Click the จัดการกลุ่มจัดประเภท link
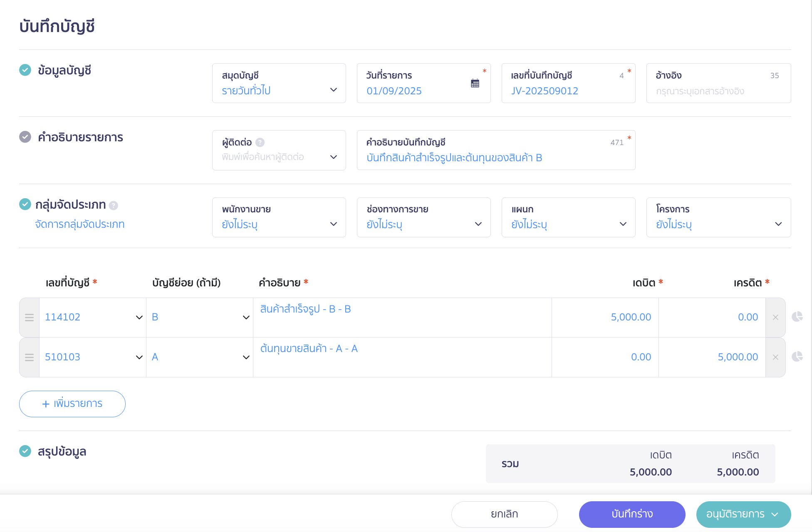The height and width of the screenshot is (532, 812). pyautogui.click(x=80, y=224)
